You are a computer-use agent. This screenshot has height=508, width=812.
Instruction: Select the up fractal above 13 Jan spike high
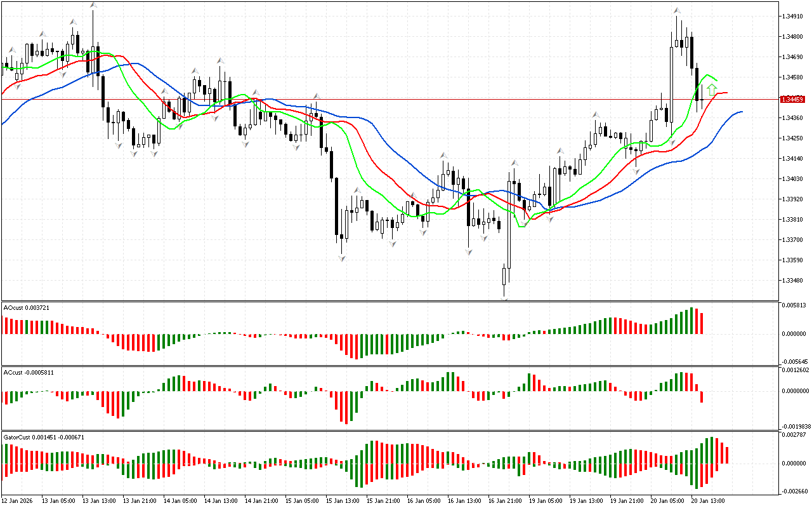click(x=93, y=6)
